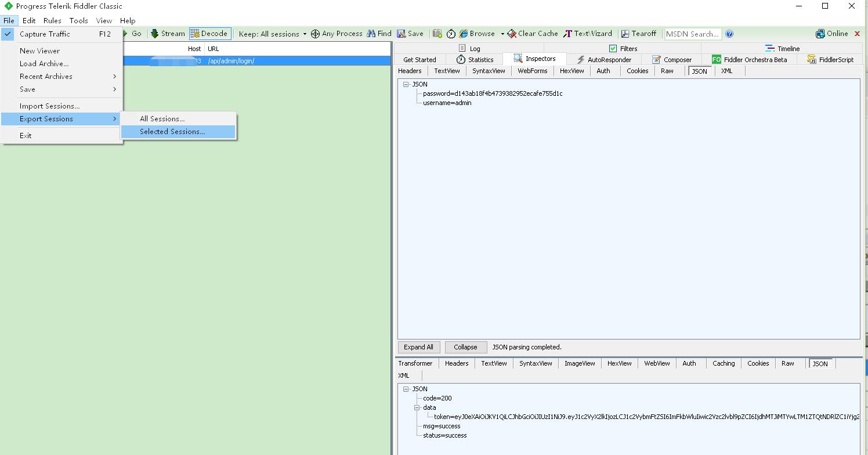Choose Import Sessions... from File menu

[62, 106]
